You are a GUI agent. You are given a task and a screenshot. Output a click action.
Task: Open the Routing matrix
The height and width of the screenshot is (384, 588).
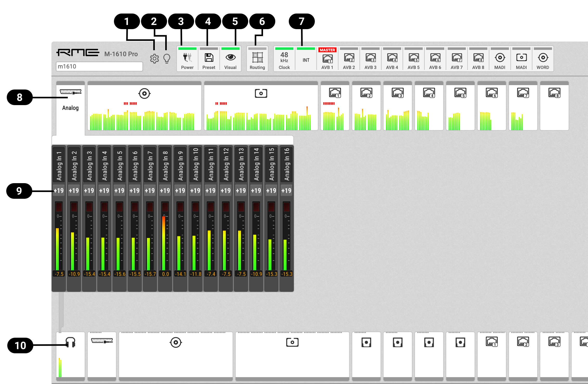tap(257, 59)
